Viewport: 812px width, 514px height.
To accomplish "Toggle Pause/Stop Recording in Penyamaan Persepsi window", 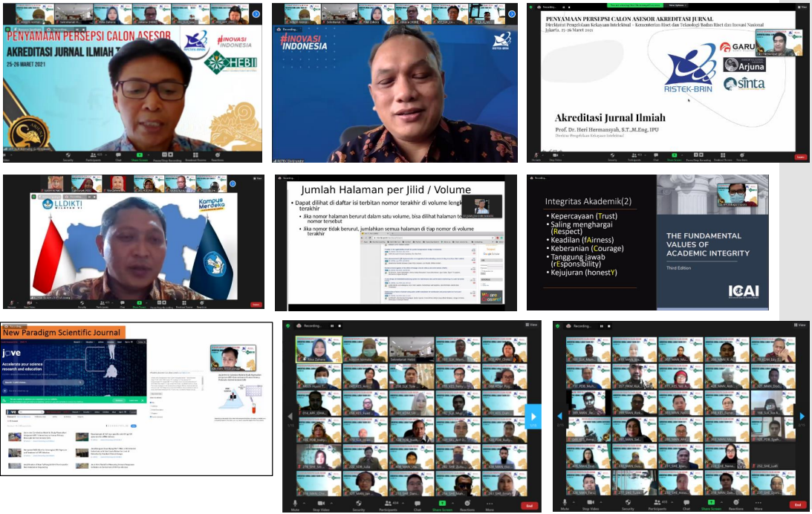I will click(x=167, y=157).
